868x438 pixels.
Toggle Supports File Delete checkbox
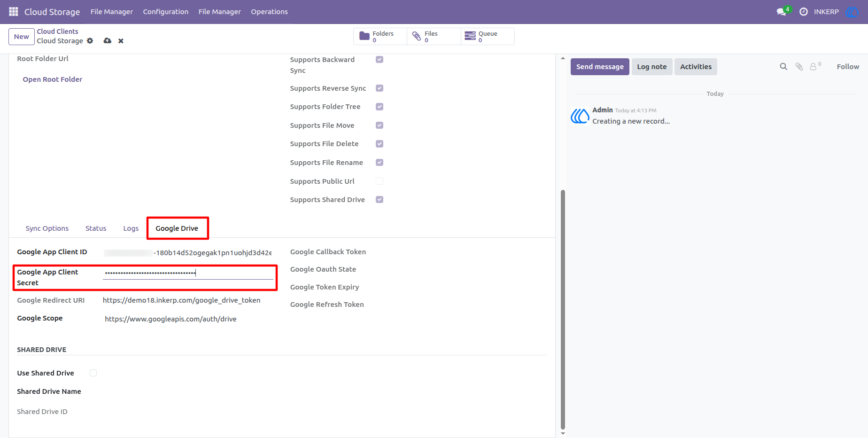pyautogui.click(x=380, y=144)
